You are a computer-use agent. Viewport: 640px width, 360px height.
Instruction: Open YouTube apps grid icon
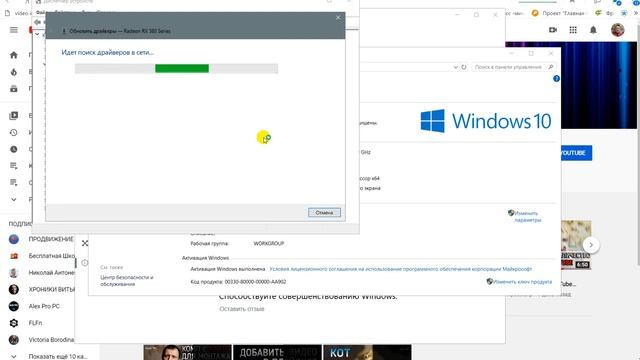[x=573, y=30]
